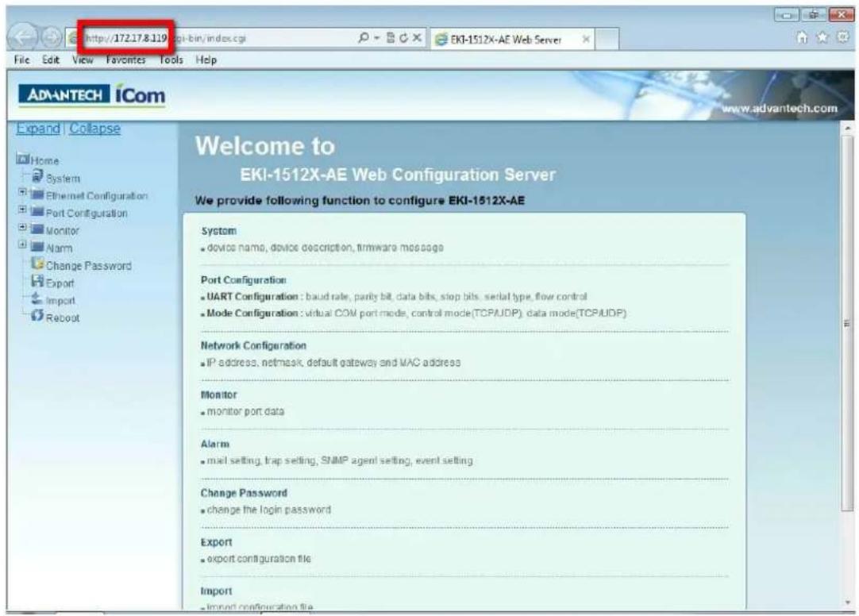
Task: Click the Expand link in sidebar
Action: pyautogui.click(x=38, y=128)
